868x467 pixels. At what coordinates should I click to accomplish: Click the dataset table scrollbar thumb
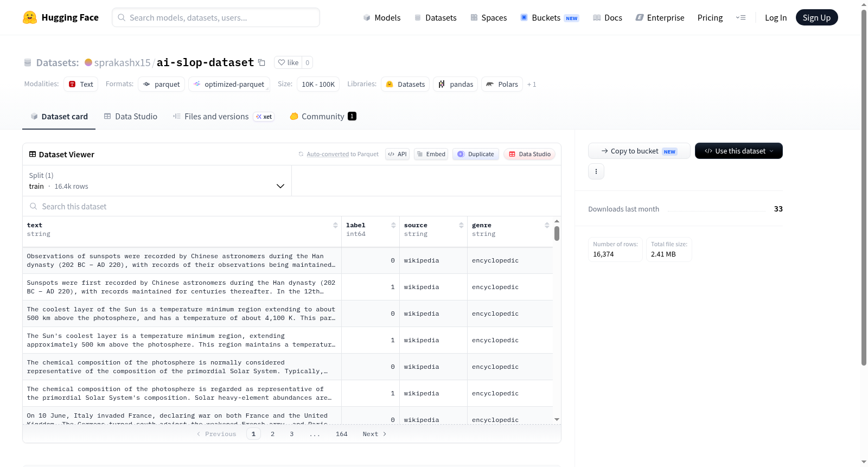557,233
